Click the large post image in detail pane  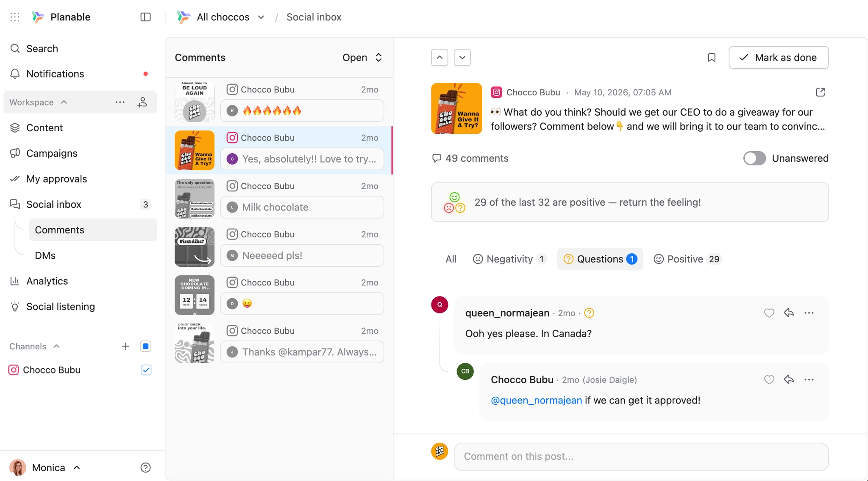tap(456, 108)
